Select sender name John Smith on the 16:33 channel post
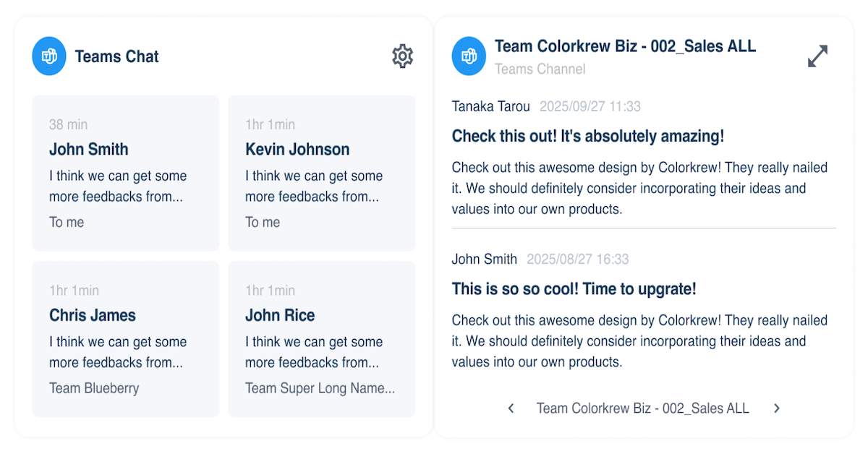Image resolution: width=868 pixels, height=454 pixels. tap(484, 259)
